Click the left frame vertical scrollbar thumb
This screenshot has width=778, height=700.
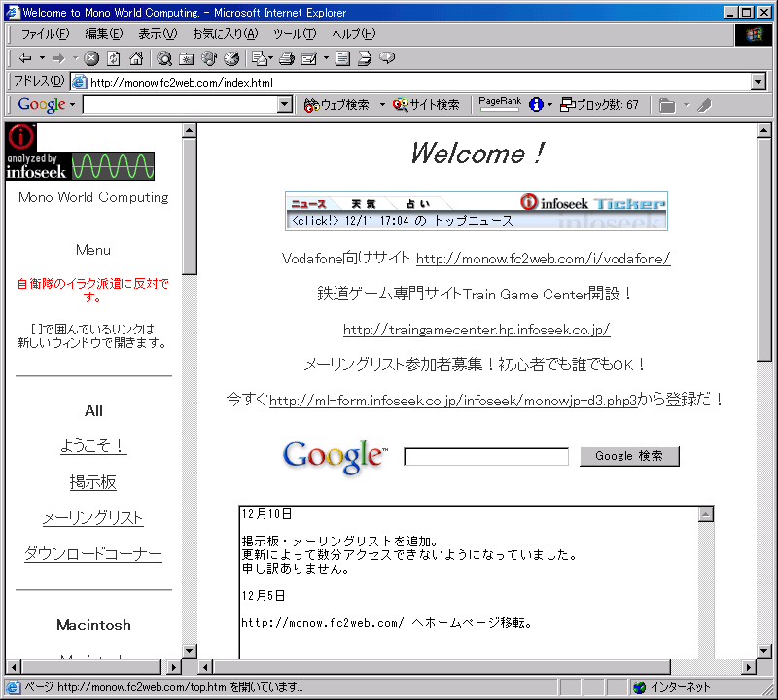[189, 206]
